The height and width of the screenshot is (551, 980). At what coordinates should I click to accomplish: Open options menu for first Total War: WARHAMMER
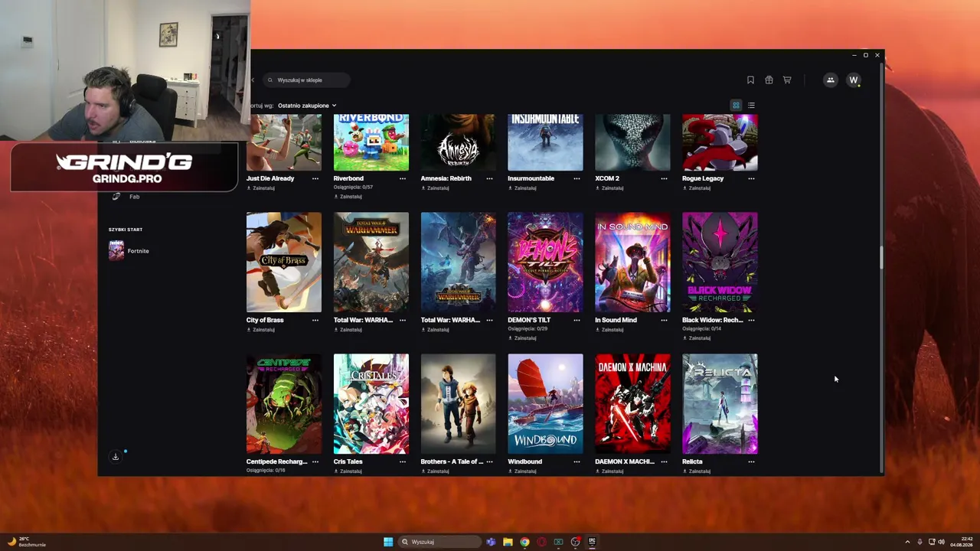(402, 320)
